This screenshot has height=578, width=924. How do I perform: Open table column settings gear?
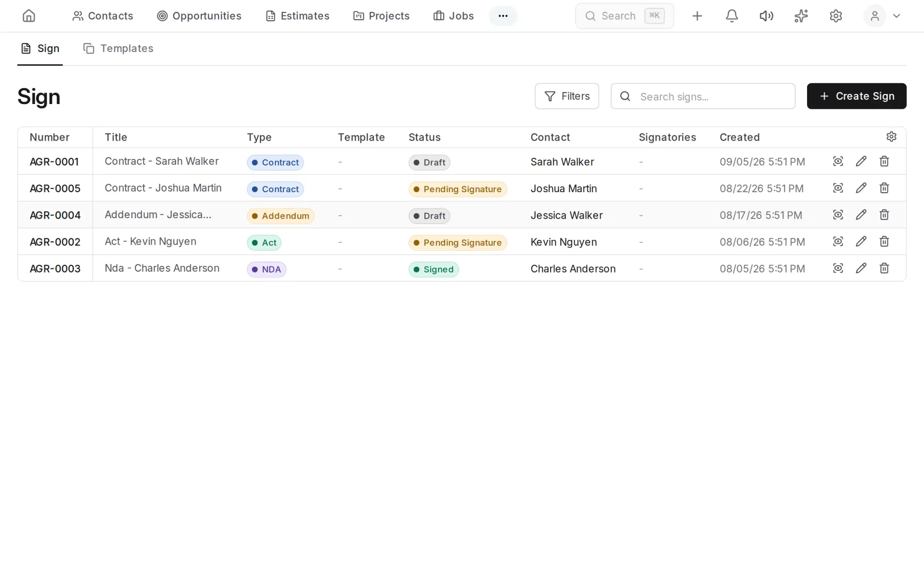coord(891,137)
